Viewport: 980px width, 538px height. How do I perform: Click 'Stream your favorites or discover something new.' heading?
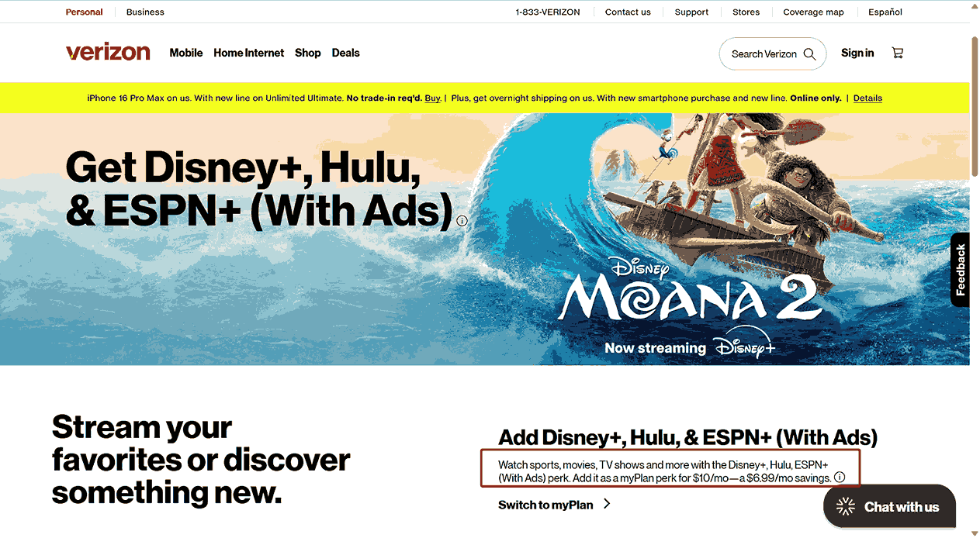201,460
